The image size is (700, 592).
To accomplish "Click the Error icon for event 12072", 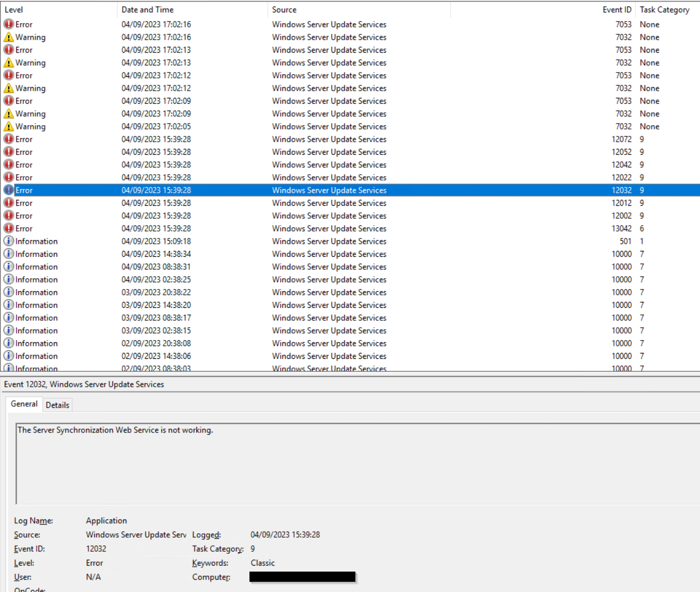I will [9, 139].
